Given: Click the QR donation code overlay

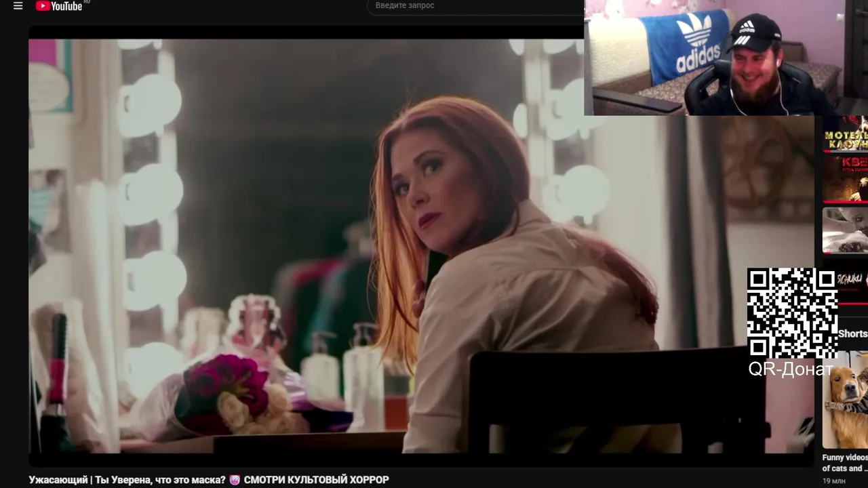Looking at the screenshot, I should click(791, 313).
